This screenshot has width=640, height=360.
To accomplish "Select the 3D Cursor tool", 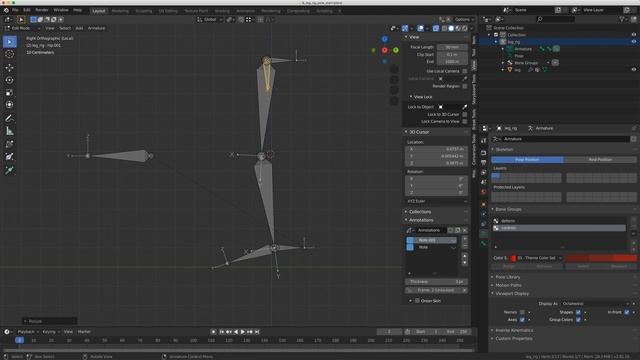I will (9, 54).
